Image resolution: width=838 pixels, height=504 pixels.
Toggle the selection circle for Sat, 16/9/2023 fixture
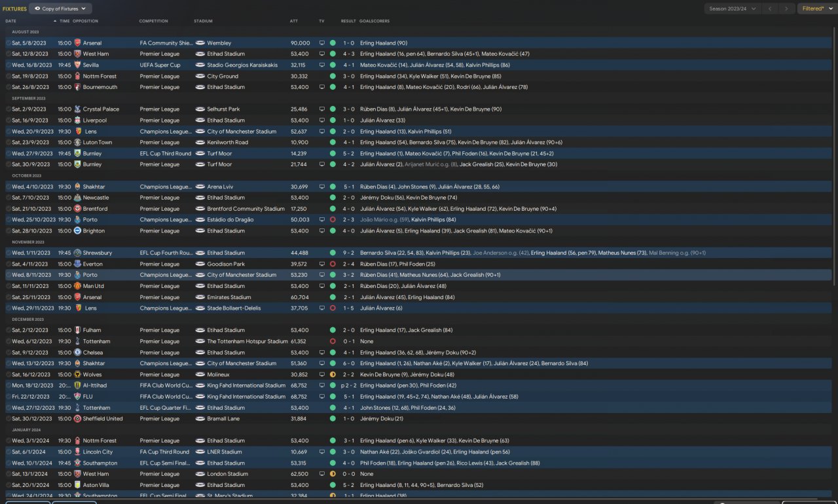click(x=9, y=120)
